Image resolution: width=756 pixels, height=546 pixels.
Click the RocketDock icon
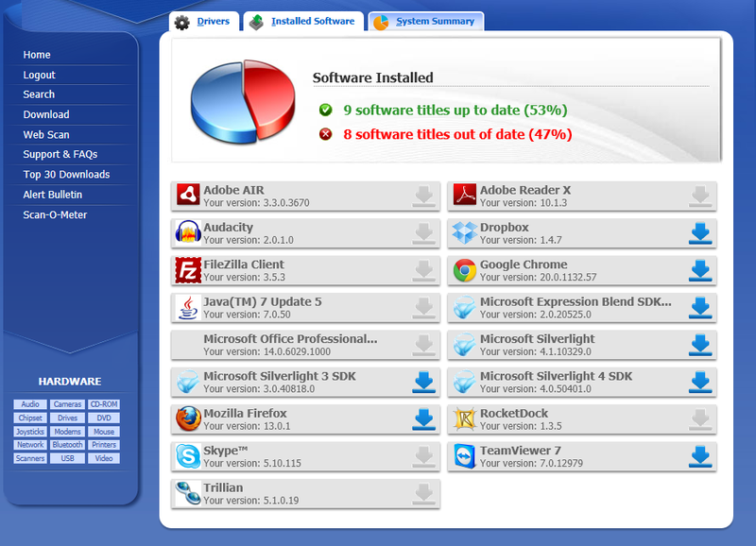tap(465, 418)
